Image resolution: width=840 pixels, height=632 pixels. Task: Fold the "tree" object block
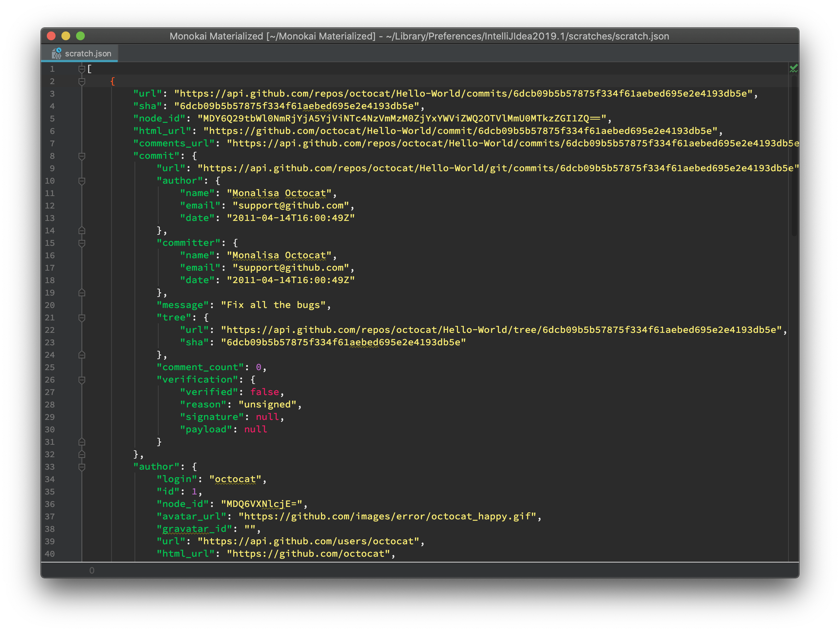82,318
